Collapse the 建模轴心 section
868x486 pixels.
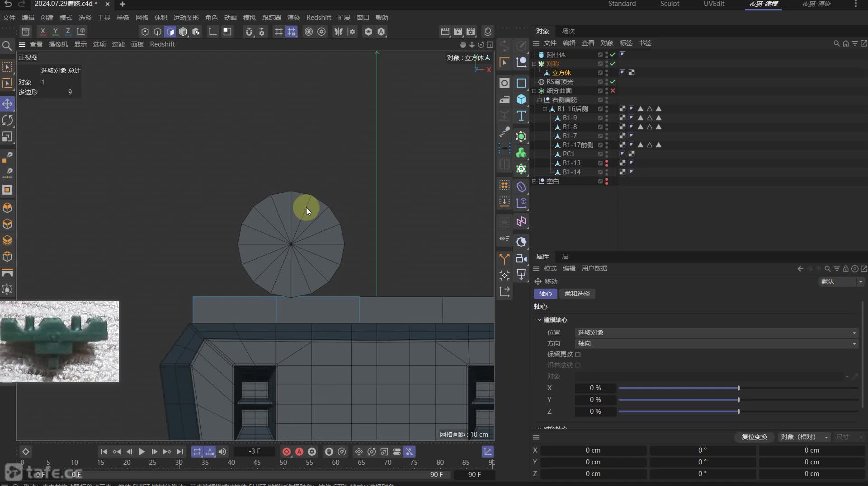(x=539, y=320)
